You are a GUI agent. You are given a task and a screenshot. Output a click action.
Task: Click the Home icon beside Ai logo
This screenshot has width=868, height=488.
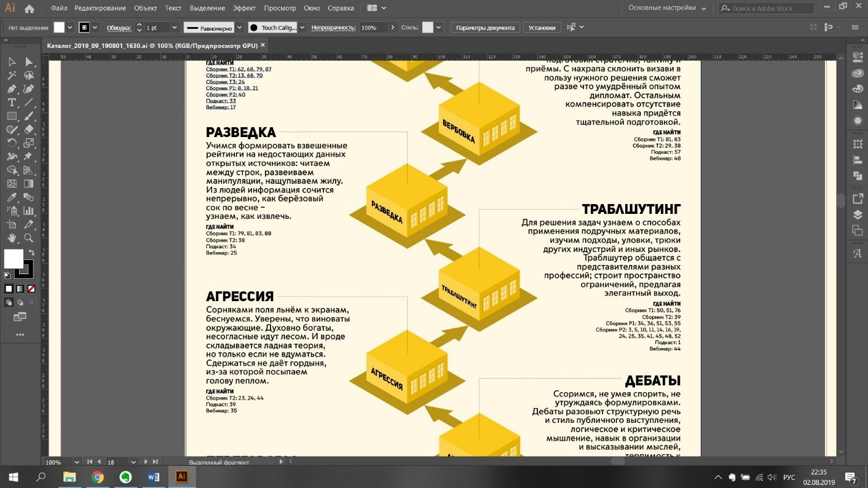(29, 9)
